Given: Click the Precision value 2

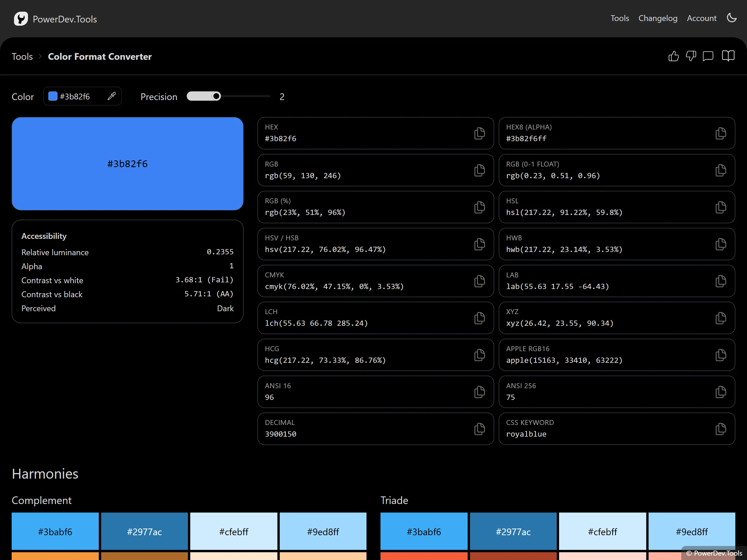Looking at the screenshot, I should pyautogui.click(x=282, y=97).
